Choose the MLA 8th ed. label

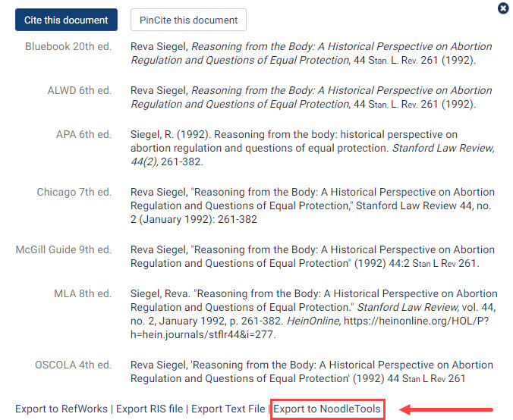coord(83,294)
